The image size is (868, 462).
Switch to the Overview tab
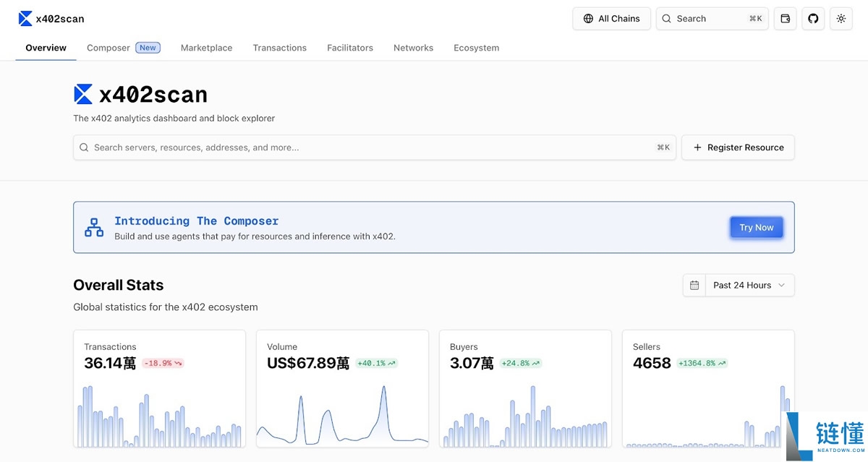[x=46, y=48]
